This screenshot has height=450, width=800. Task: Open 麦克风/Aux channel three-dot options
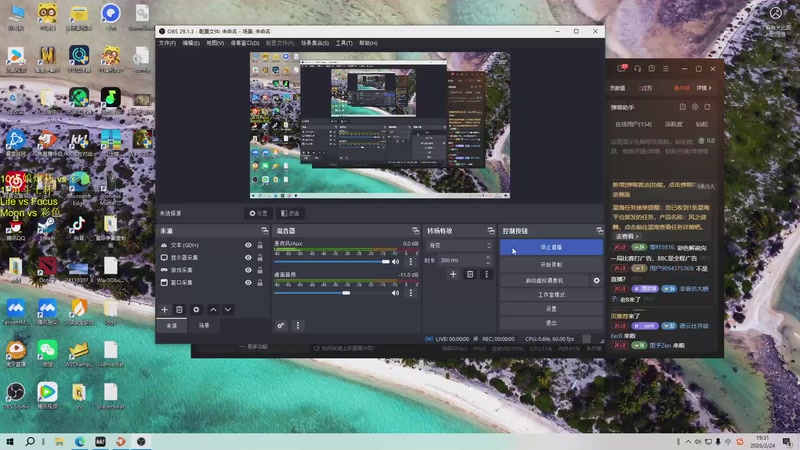411,262
